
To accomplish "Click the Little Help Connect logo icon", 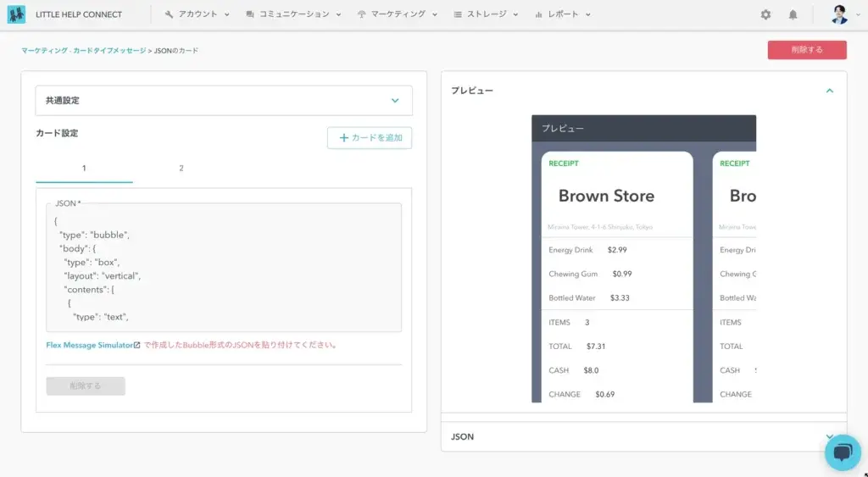I will (x=16, y=14).
